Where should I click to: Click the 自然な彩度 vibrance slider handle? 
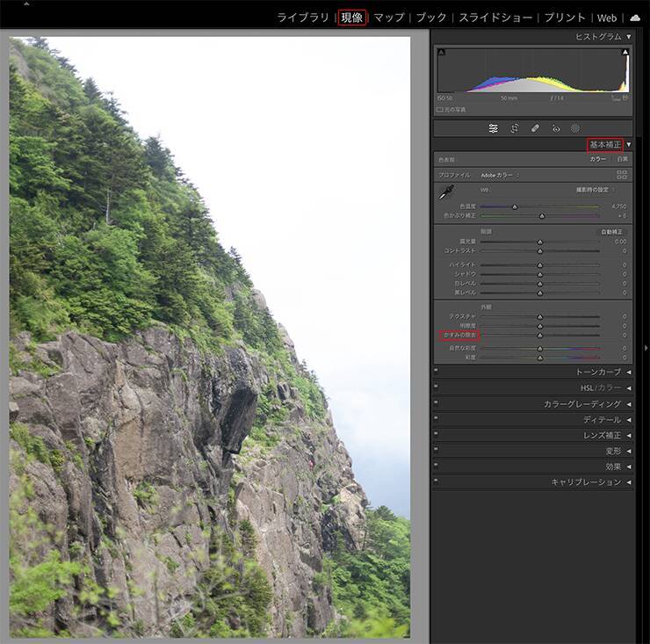[x=539, y=349]
